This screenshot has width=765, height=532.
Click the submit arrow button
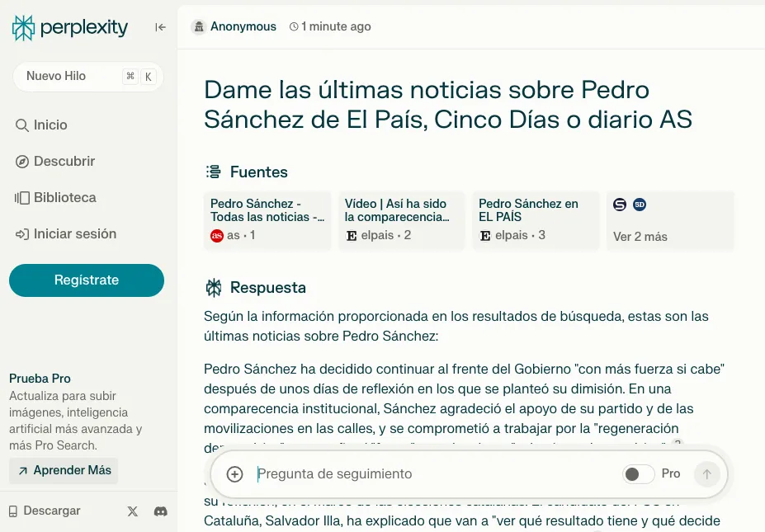click(x=707, y=474)
